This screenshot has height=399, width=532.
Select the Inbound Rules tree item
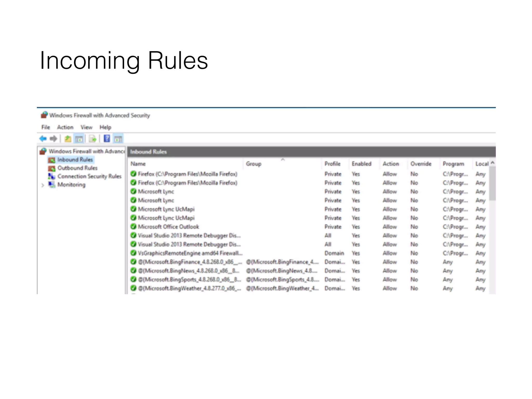[x=75, y=160]
